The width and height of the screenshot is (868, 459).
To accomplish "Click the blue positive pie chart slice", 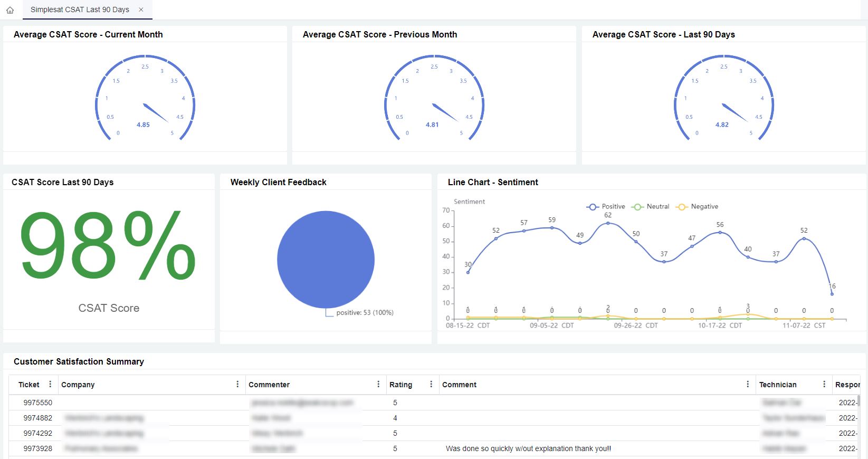I will click(x=326, y=259).
